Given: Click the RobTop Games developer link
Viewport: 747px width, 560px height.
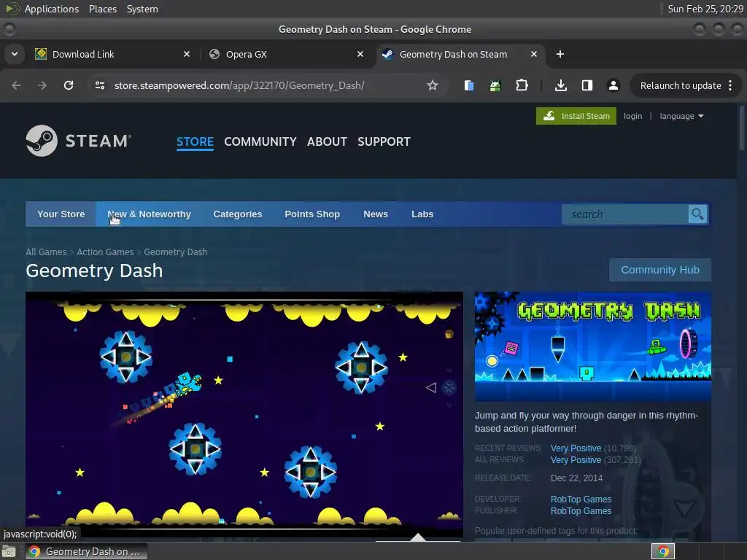Looking at the screenshot, I should [581, 499].
